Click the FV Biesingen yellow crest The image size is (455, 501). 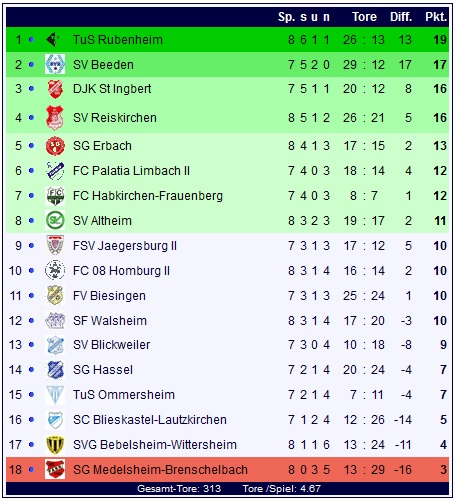pos(55,295)
